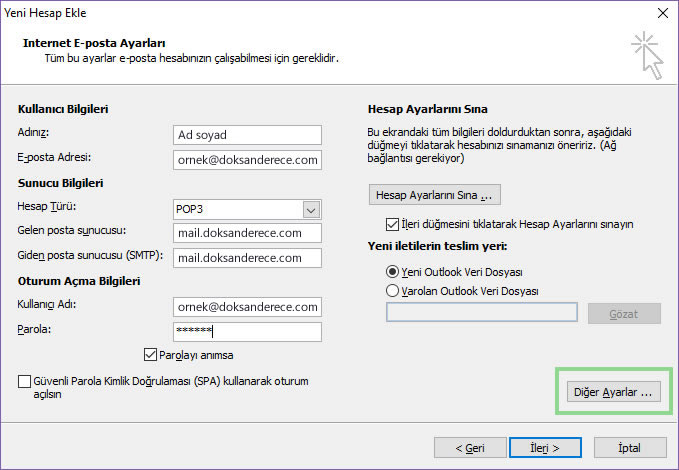Click Hesap Ayarlarını Sına button
The image size is (679, 470).
tap(435, 195)
